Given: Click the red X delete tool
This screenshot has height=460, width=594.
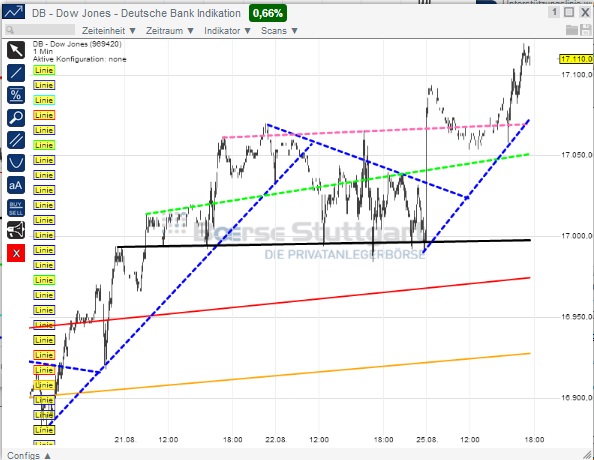Looking at the screenshot, I should (x=16, y=253).
